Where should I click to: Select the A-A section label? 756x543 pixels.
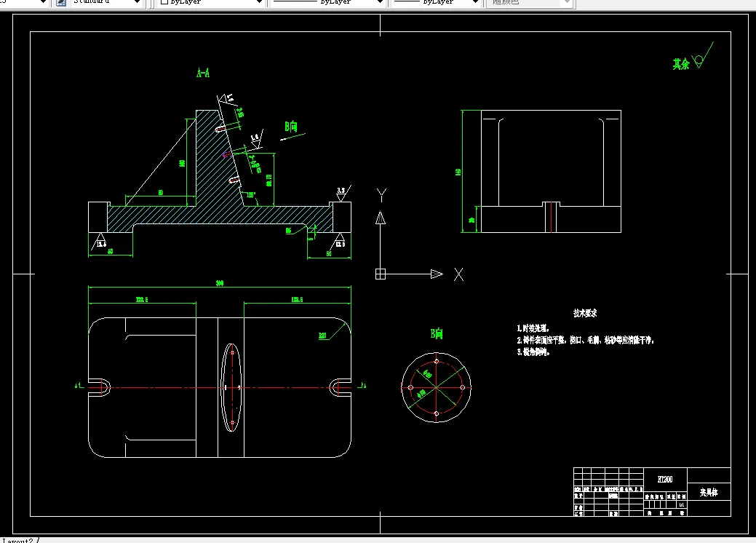[x=203, y=73]
